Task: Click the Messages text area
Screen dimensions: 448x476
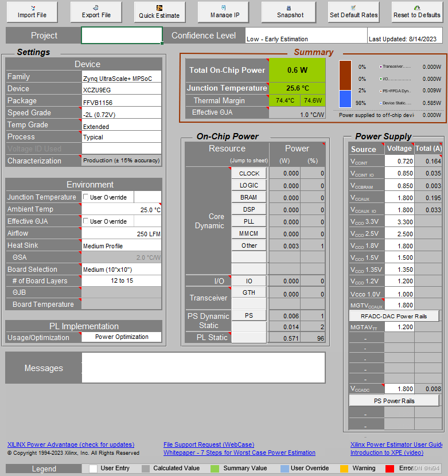Action: click(x=204, y=367)
